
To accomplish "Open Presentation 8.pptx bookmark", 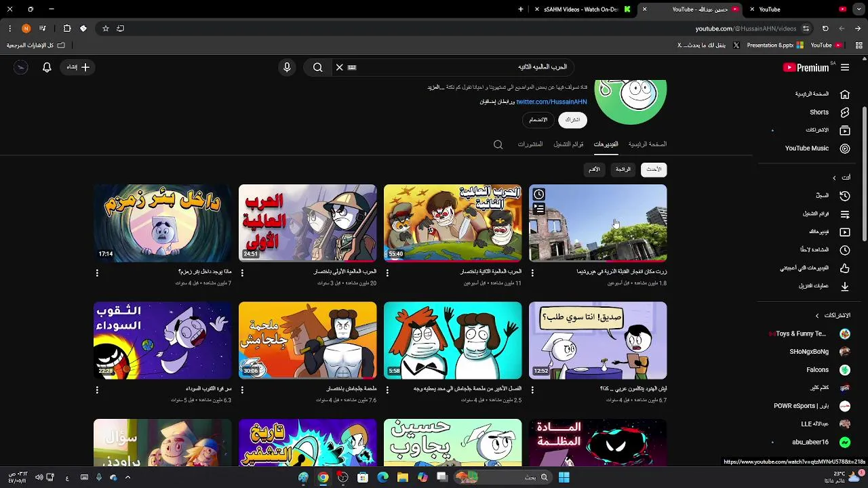I will tap(774, 45).
